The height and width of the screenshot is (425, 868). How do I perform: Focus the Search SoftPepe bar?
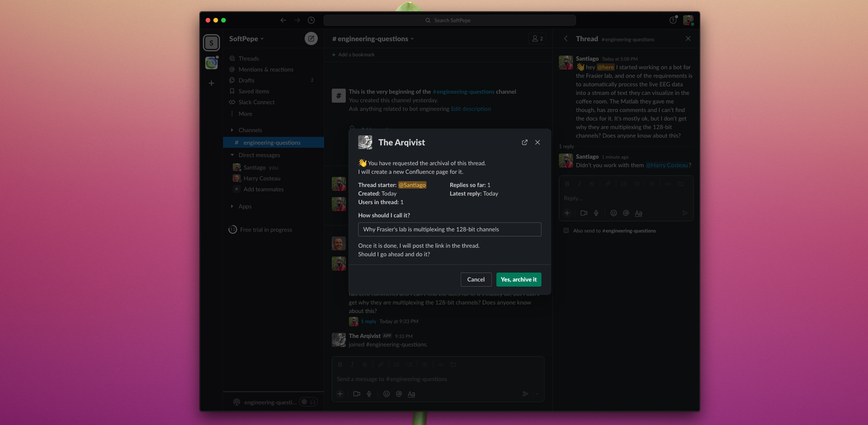450,20
